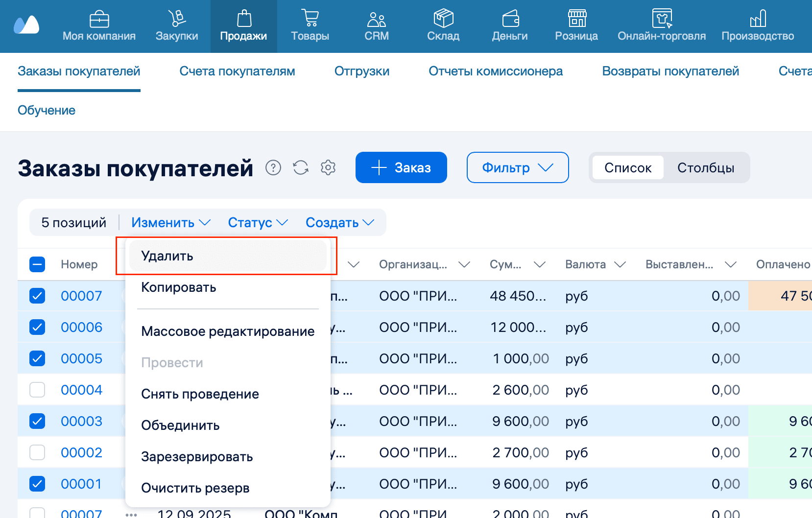Open the CRM section
The height and width of the screenshot is (518, 812).
click(377, 26)
